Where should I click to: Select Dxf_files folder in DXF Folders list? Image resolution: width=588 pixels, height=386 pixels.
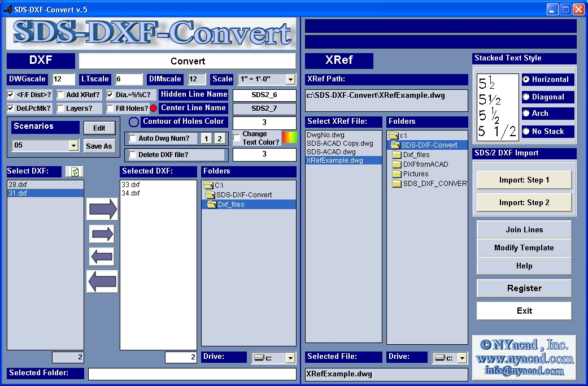click(x=249, y=205)
